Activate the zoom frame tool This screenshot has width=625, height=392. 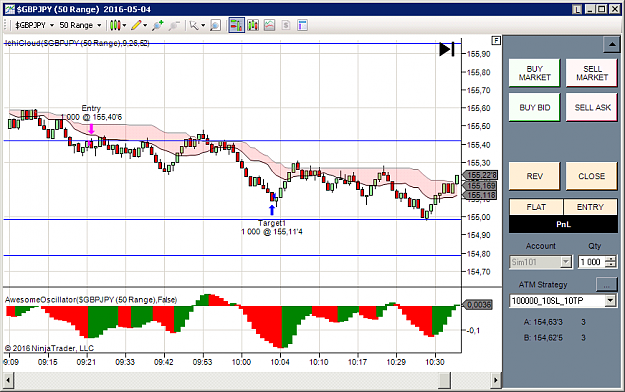[215, 26]
